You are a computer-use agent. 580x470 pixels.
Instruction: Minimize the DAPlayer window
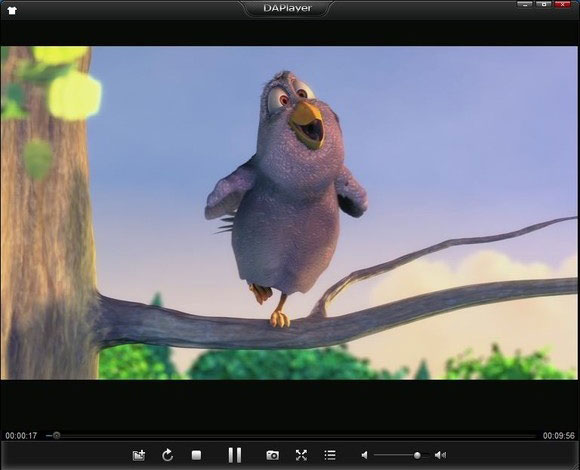coord(525,4)
